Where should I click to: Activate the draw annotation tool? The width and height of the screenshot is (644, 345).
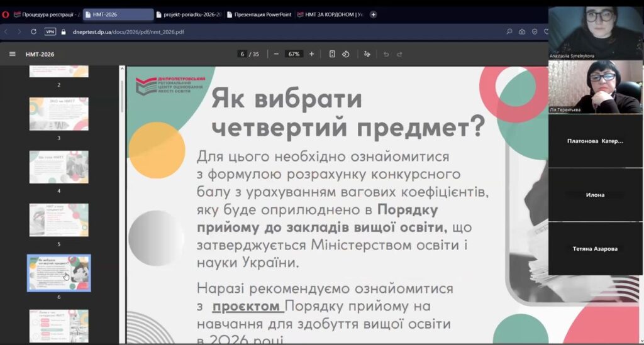click(x=367, y=54)
